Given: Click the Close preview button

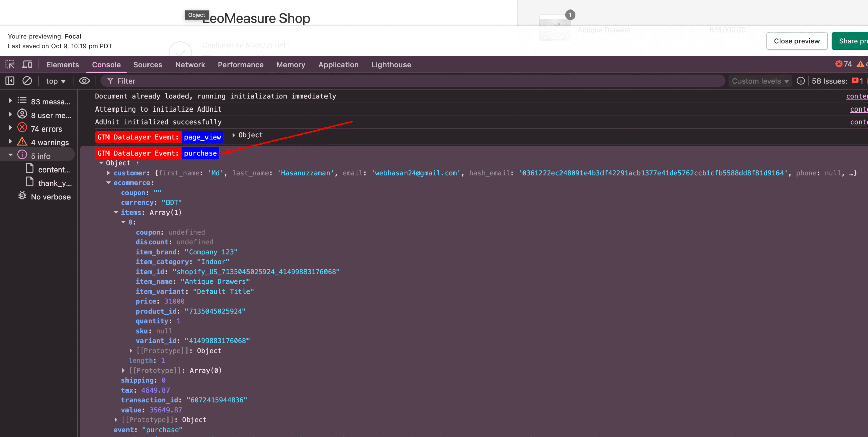Looking at the screenshot, I should [x=796, y=41].
